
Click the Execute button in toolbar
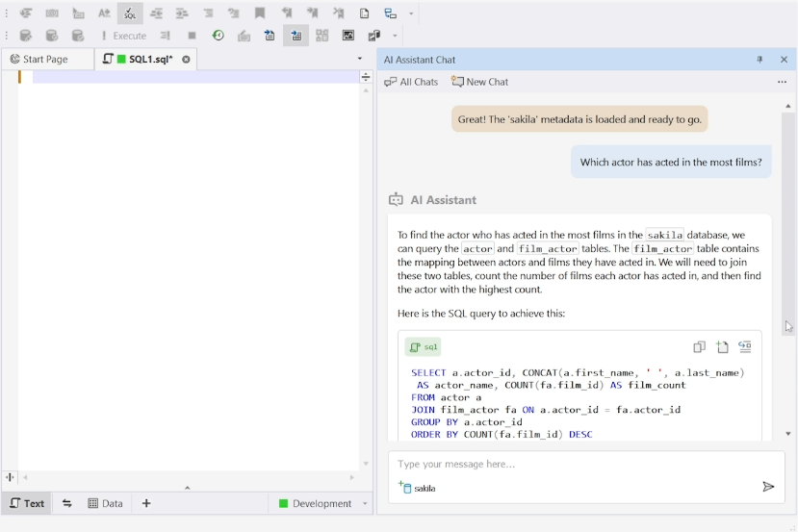coord(123,36)
